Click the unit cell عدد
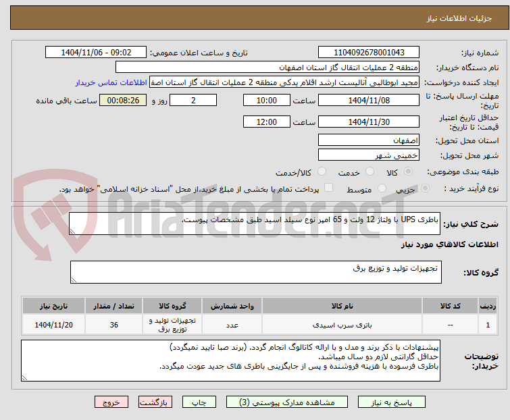Image resolution: width=510 pixels, height=420 pixels. click(232, 325)
